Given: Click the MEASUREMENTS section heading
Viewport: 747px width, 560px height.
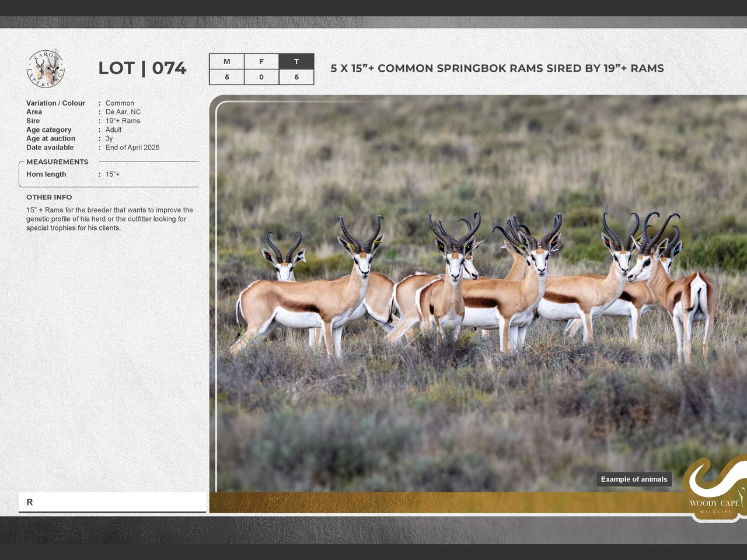Looking at the screenshot, I should (57, 162).
